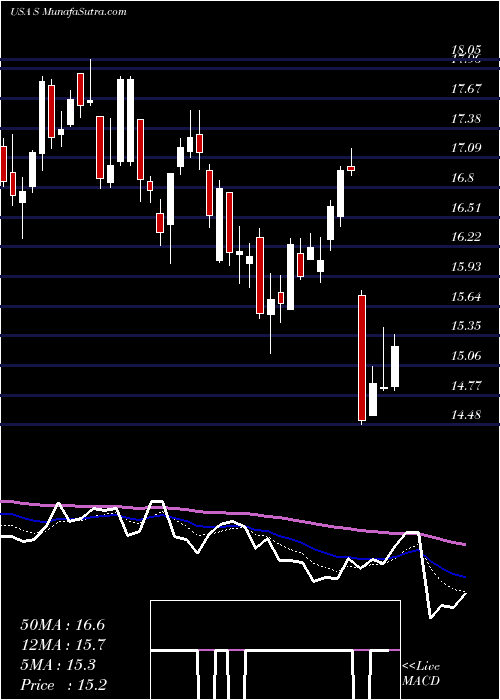Viewport: 500px width, 700px height.
Task: Click the 14.48 price axis label
Action: (x=466, y=414)
